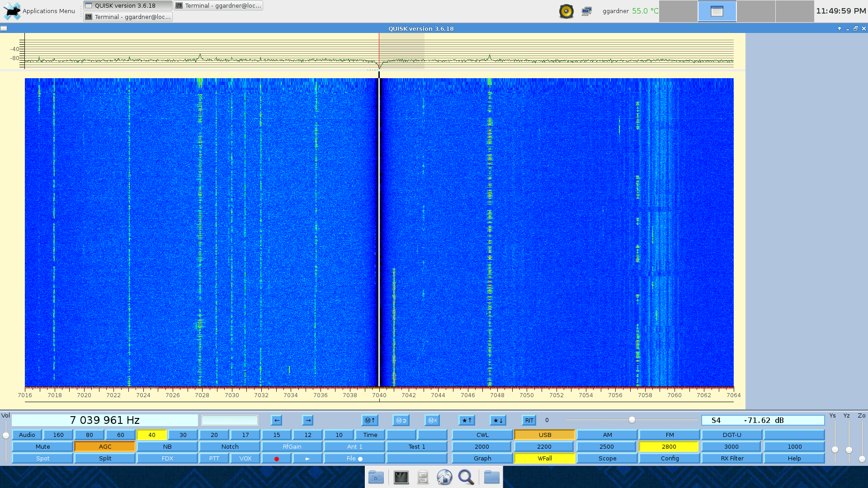This screenshot has height=488, width=868.
Task: Toggle the PTT button
Action: point(214,459)
